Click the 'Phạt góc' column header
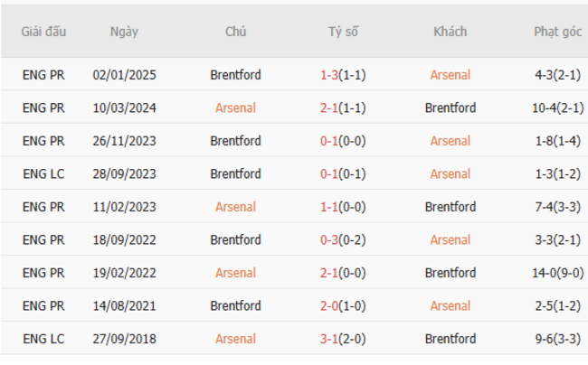The height and width of the screenshot is (365, 588). click(x=557, y=32)
